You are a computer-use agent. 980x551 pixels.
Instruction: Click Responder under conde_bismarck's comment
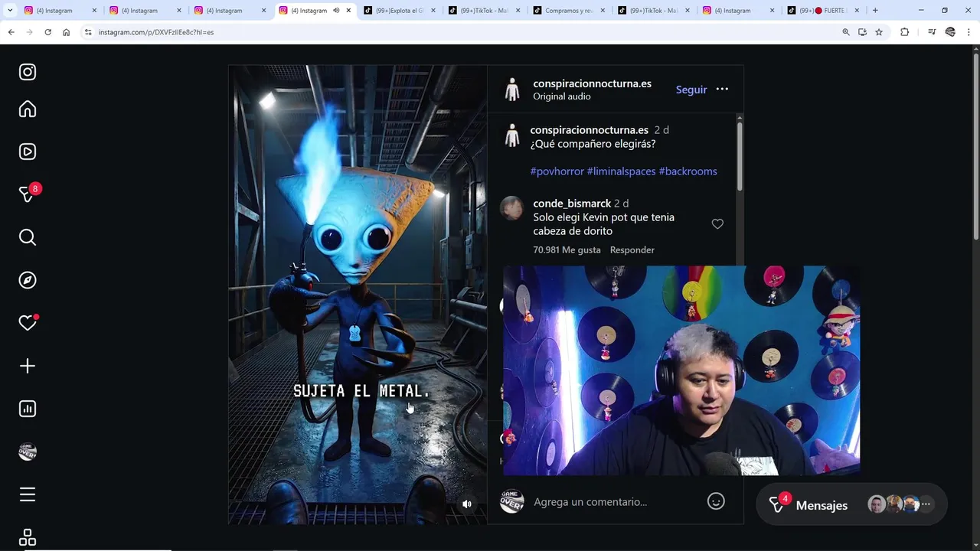(x=632, y=250)
